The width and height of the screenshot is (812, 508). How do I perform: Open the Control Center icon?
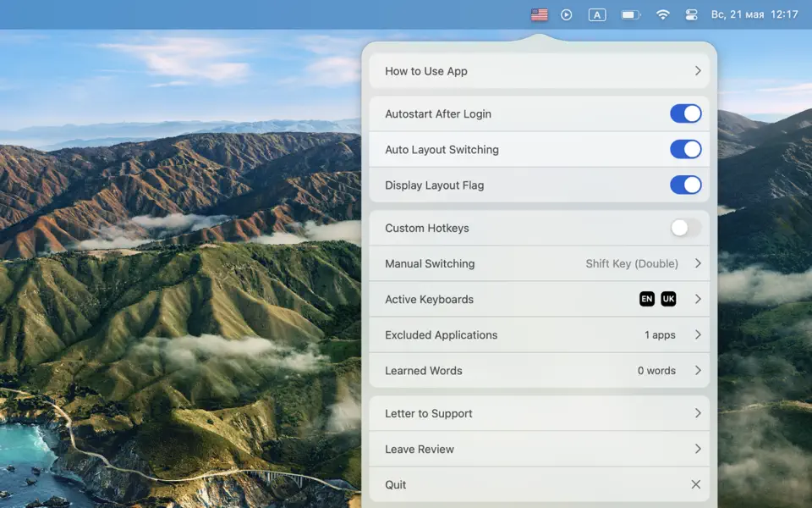[692, 14]
